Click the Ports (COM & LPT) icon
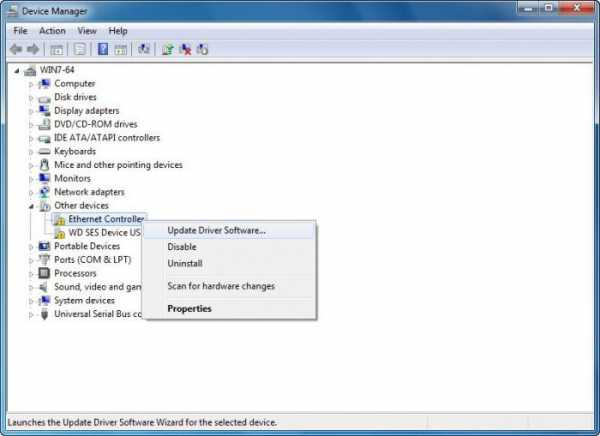 click(44, 260)
